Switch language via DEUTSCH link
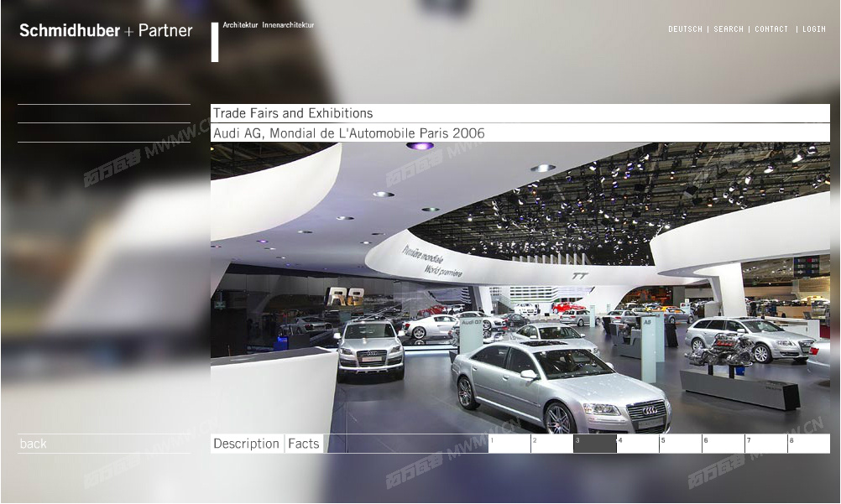 [x=685, y=29]
